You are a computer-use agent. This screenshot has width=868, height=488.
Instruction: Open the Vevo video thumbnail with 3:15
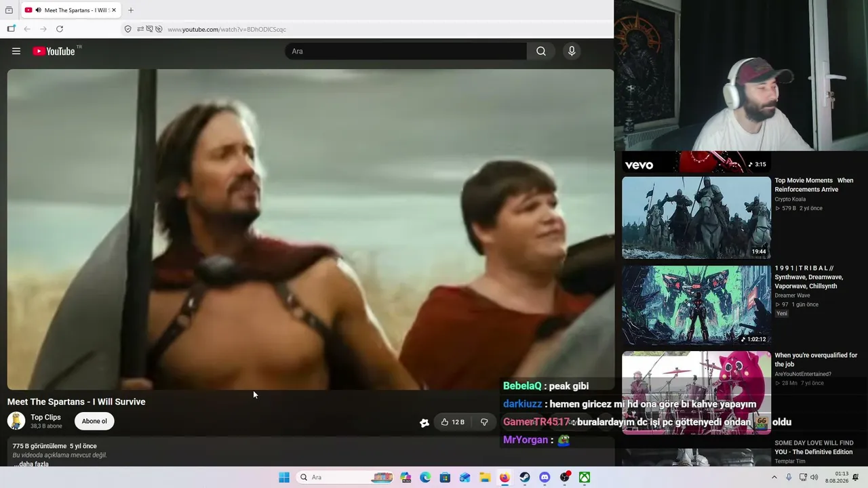(696, 161)
